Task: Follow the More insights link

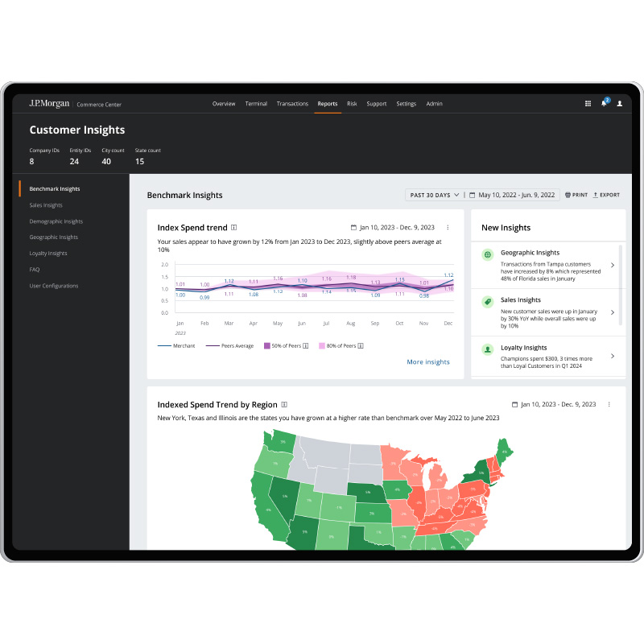Action: [427, 362]
